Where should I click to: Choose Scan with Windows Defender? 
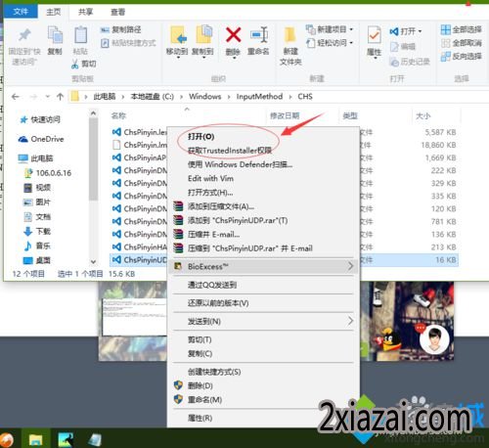click(x=240, y=164)
